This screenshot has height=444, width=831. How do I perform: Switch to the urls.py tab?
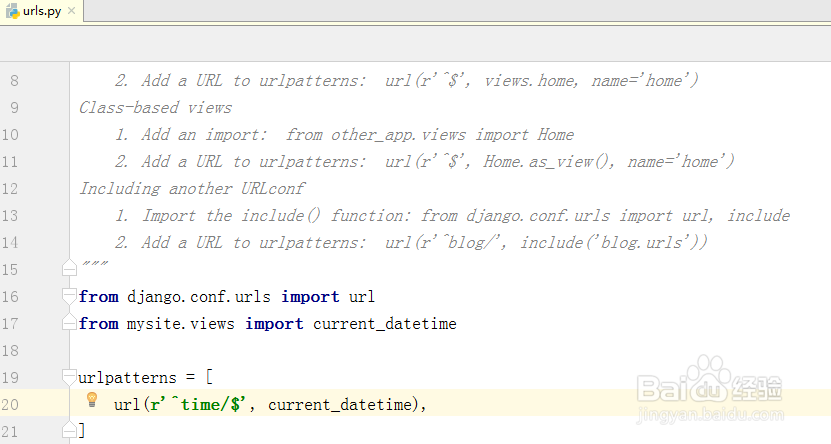pos(41,11)
